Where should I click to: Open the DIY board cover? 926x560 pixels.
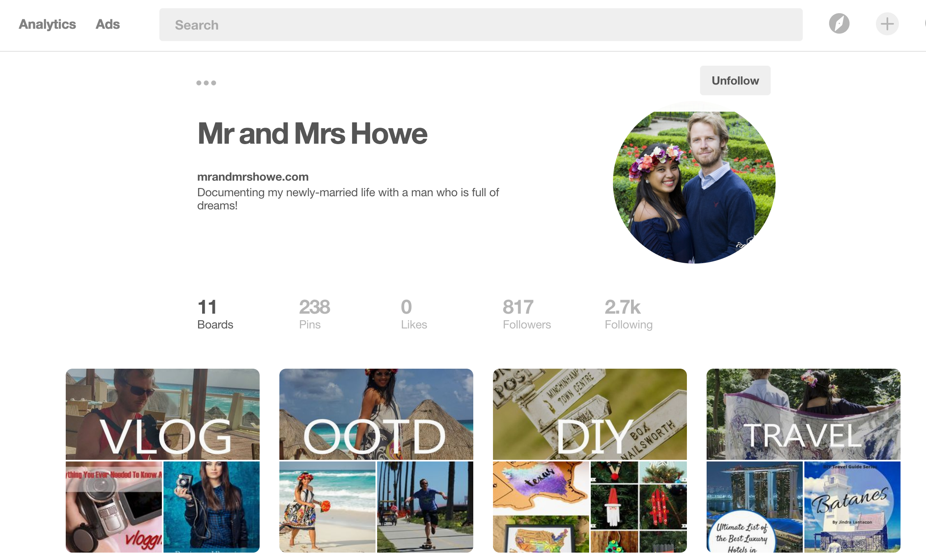pos(590,414)
